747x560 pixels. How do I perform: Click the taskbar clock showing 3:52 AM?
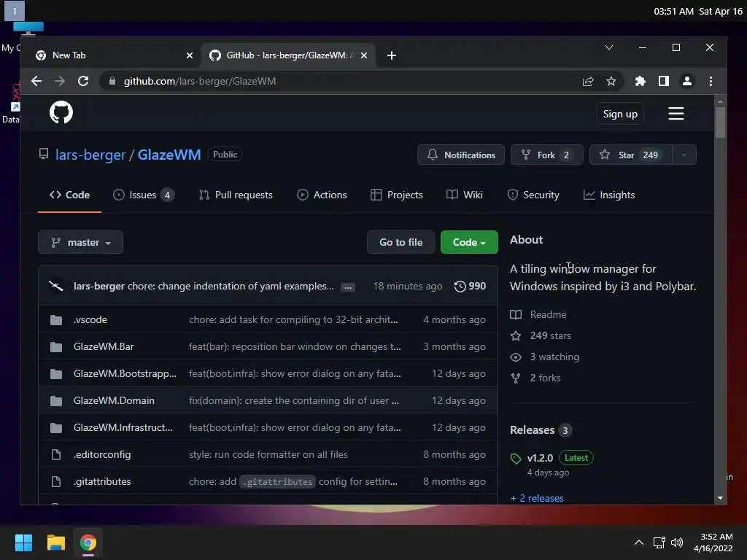click(713, 542)
